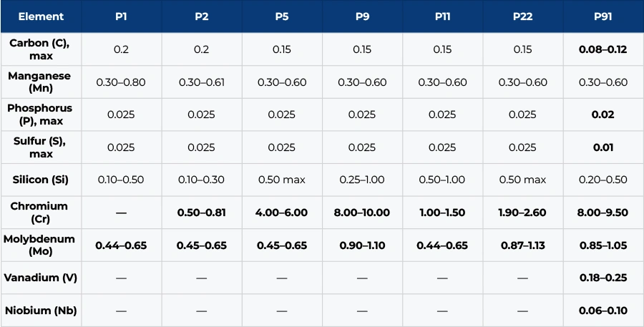The height and width of the screenshot is (327, 644).
Task: Click the 1.90–2.60 chromium value for P22
Action: click(523, 213)
